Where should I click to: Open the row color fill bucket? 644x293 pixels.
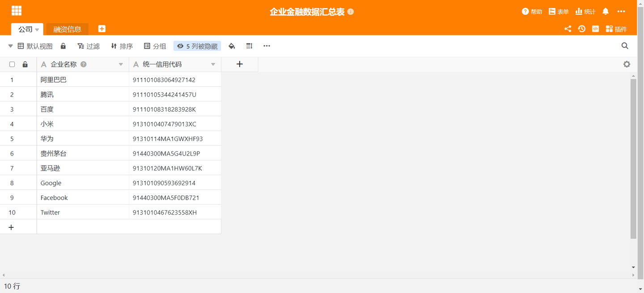click(232, 46)
